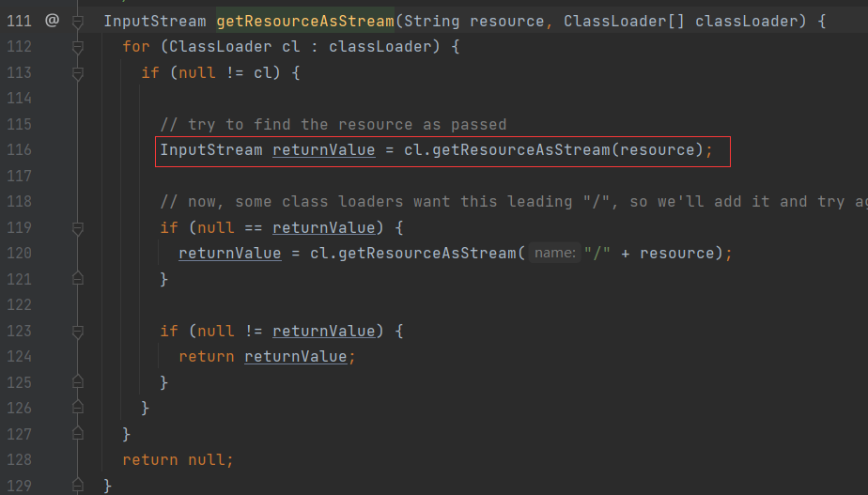Click fold end marker on line 125
The height and width of the screenshot is (495, 868).
(x=77, y=382)
